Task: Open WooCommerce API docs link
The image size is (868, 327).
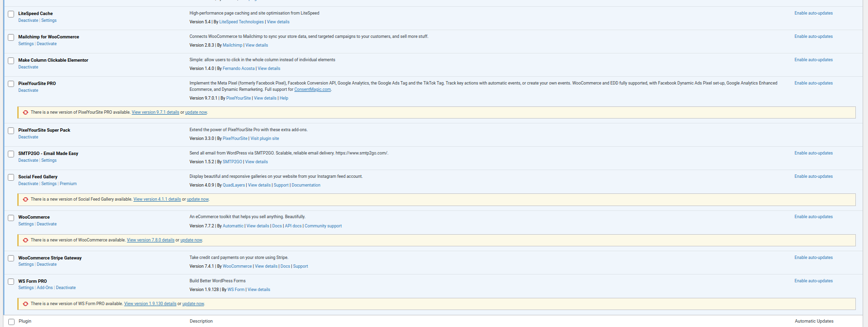Action: pyautogui.click(x=293, y=226)
